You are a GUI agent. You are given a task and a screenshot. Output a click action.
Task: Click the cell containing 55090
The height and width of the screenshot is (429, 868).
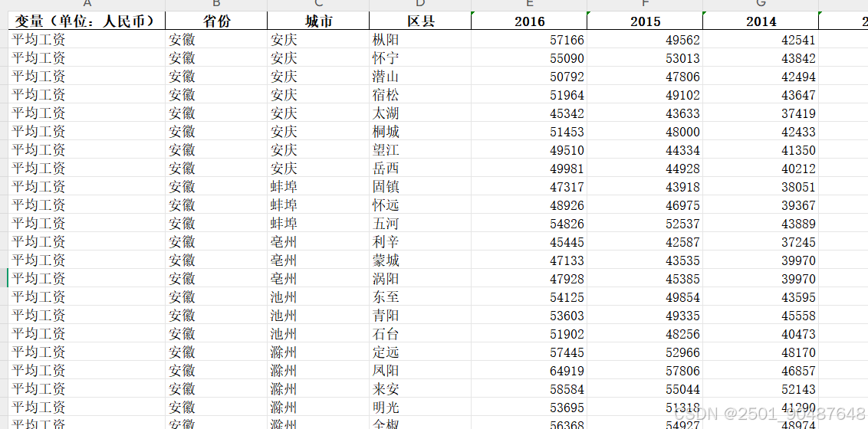(529, 57)
